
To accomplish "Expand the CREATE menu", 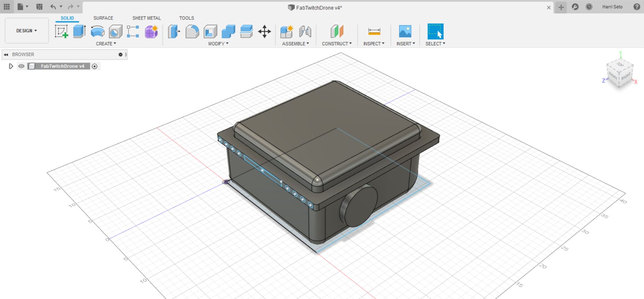I will tap(106, 44).
